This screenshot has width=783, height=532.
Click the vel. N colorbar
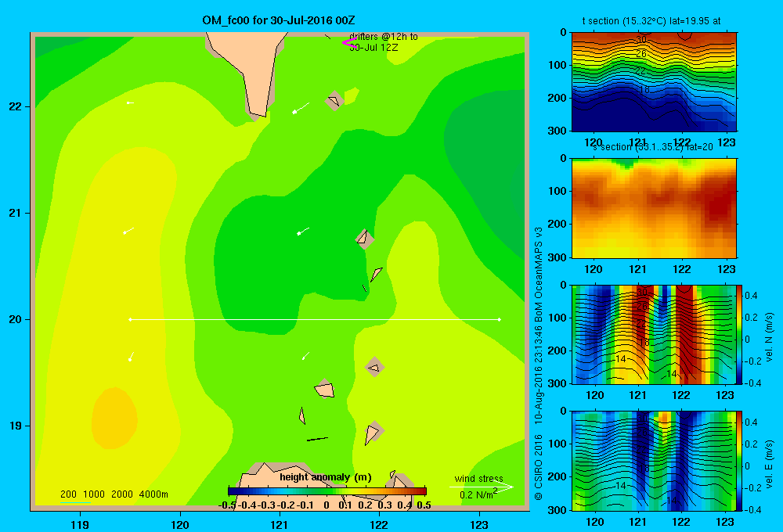[x=740, y=334]
